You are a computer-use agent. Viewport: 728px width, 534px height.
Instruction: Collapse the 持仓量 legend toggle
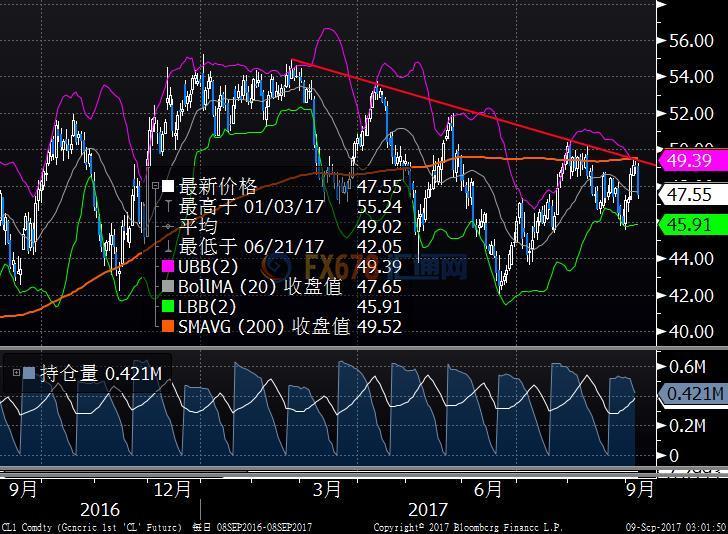pos(16,373)
